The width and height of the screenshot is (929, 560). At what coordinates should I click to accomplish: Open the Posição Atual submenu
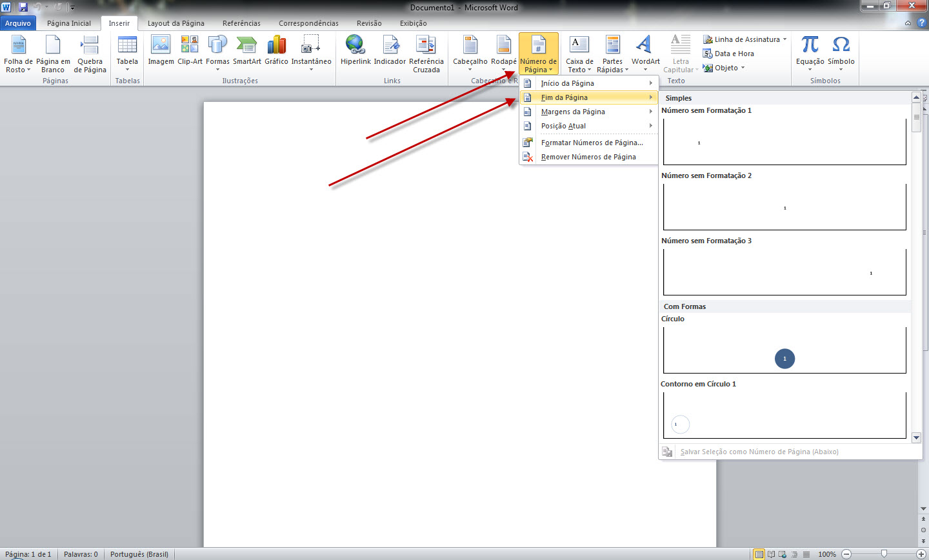589,126
